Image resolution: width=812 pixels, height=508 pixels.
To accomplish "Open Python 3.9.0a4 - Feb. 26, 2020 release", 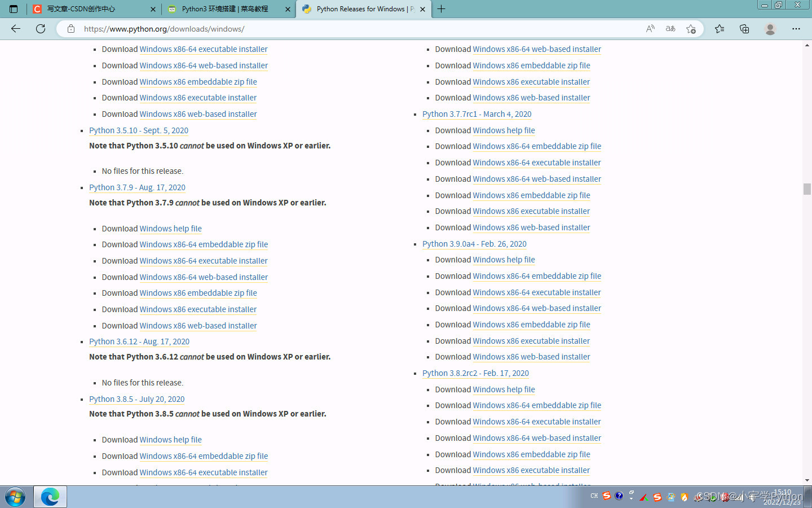I will click(474, 244).
